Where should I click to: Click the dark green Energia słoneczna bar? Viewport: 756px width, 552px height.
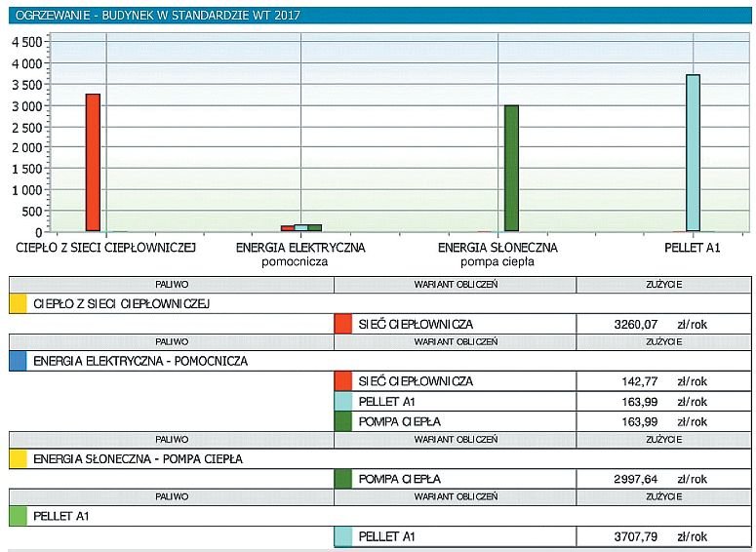[x=511, y=169]
